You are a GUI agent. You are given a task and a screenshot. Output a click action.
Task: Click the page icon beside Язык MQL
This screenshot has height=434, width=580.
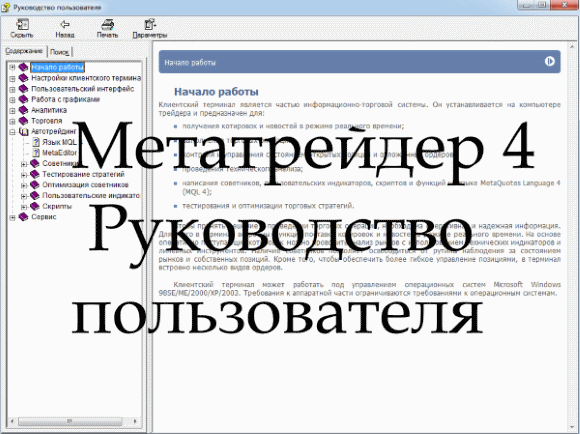tap(36, 142)
